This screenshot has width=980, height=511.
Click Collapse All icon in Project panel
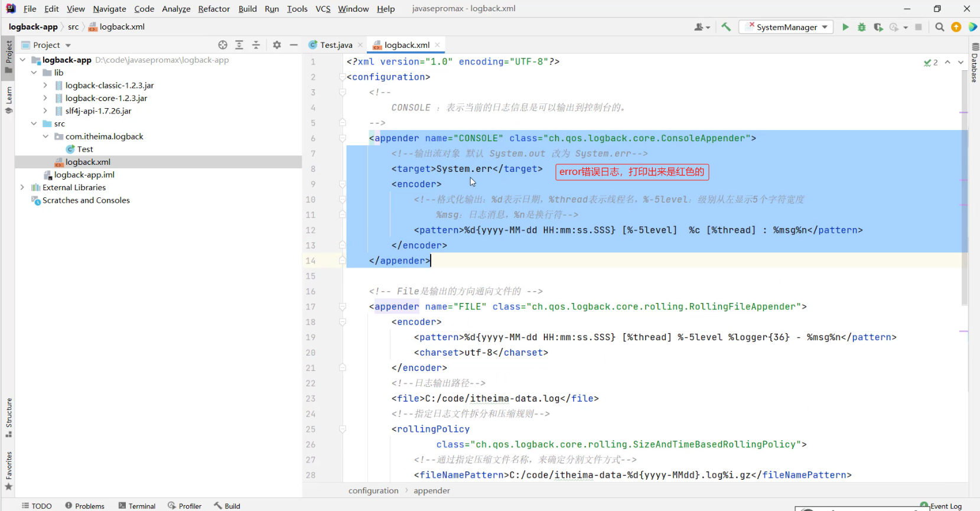[x=256, y=45]
